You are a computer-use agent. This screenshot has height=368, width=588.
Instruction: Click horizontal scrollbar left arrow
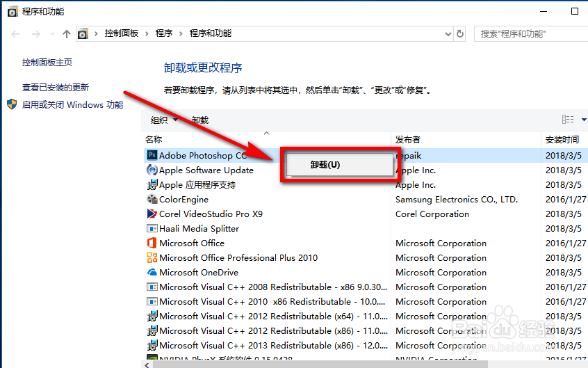pyautogui.click(x=147, y=365)
